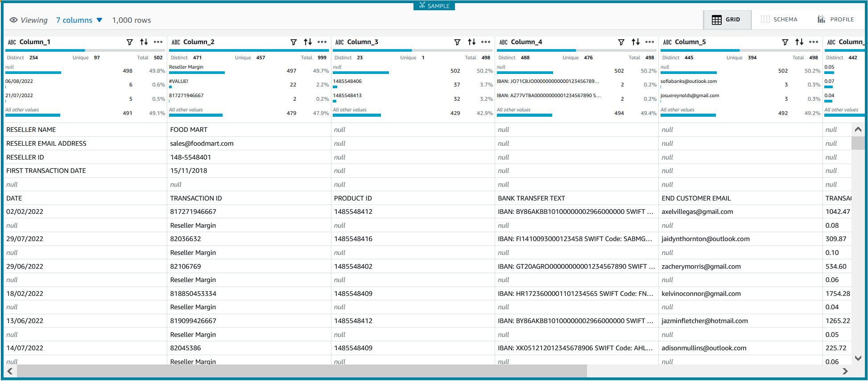Select the sales@foodmart.com cell
Viewport: 868px width, 381px height.
tap(249, 143)
